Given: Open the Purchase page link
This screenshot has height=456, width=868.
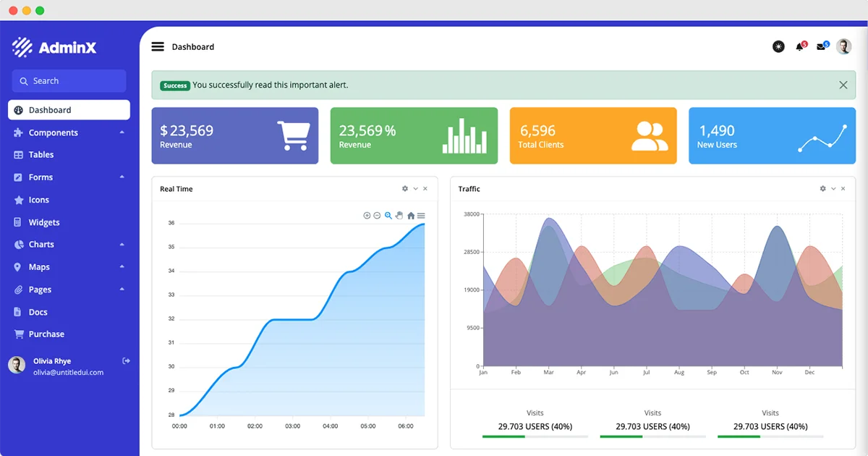Looking at the screenshot, I should click(x=45, y=334).
